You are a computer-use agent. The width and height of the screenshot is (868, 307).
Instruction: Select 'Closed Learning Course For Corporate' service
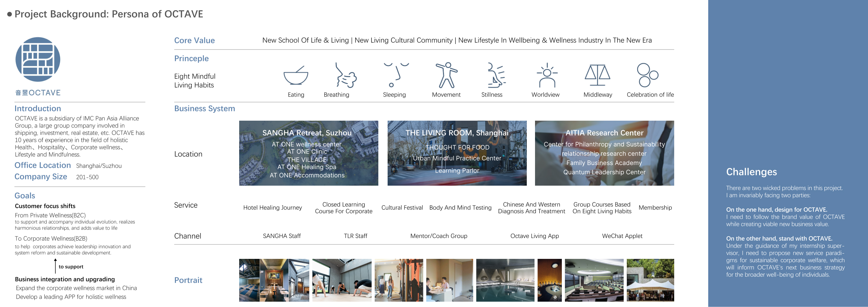(344, 208)
